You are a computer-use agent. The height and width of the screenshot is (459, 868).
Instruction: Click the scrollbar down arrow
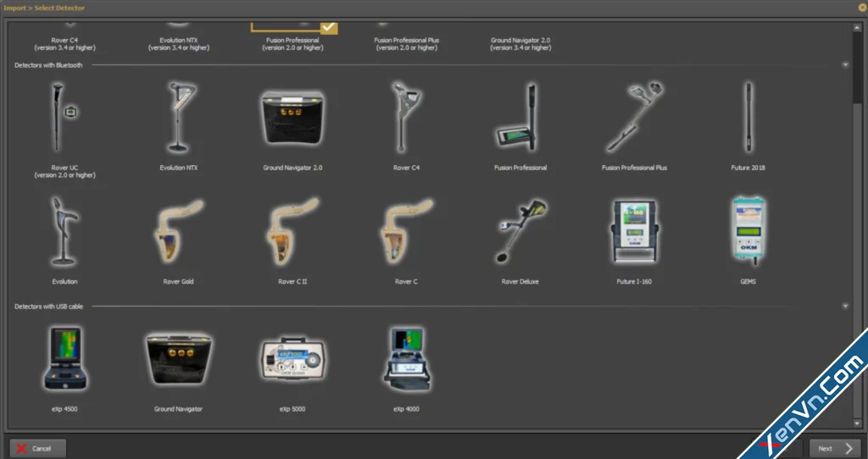(x=858, y=423)
